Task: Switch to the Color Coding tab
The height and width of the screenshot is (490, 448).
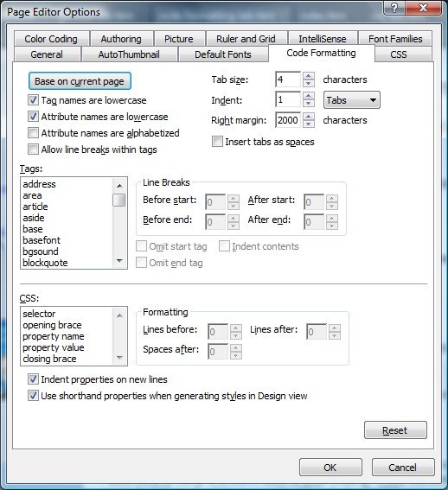Action: point(51,39)
